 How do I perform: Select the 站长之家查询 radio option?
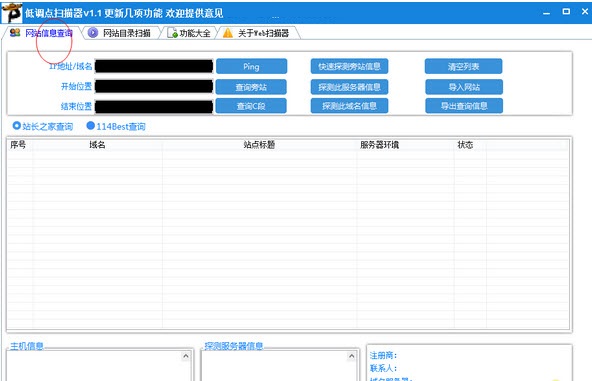42,126
